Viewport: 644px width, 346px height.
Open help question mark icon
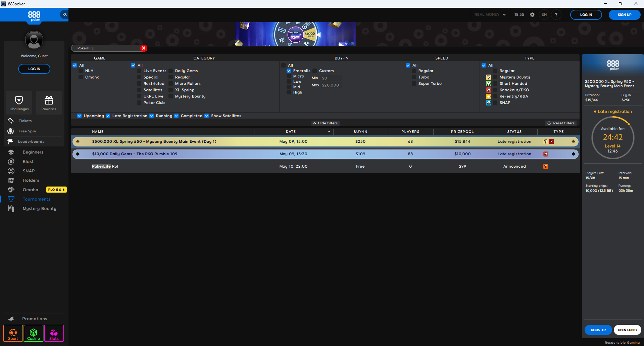[556, 15]
